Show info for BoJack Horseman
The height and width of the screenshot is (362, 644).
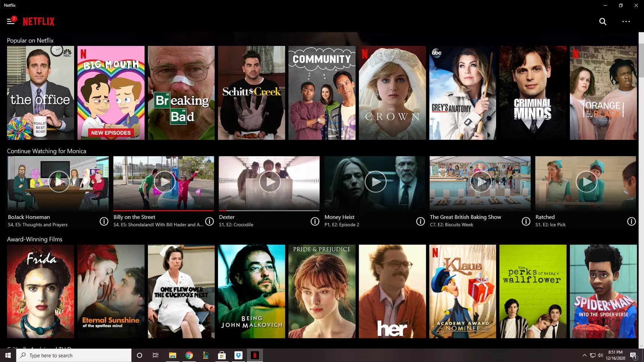click(x=104, y=221)
